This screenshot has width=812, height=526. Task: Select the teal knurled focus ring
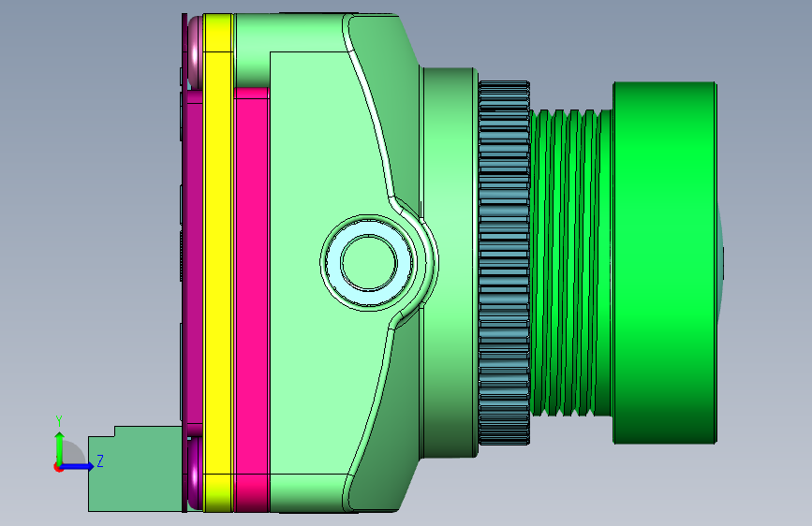tap(504, 262)
